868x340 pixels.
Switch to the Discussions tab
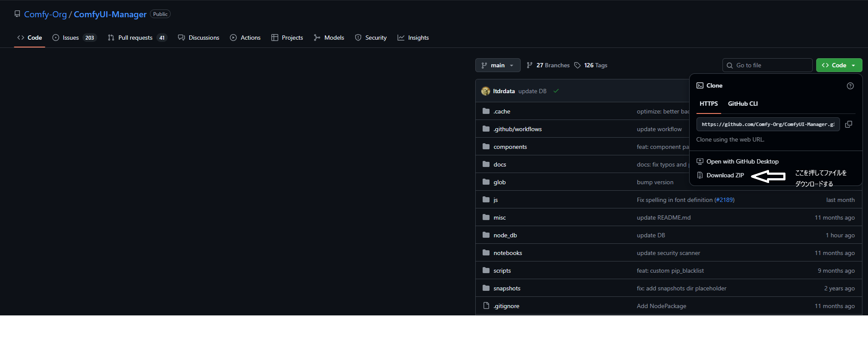tap(199, 38)
